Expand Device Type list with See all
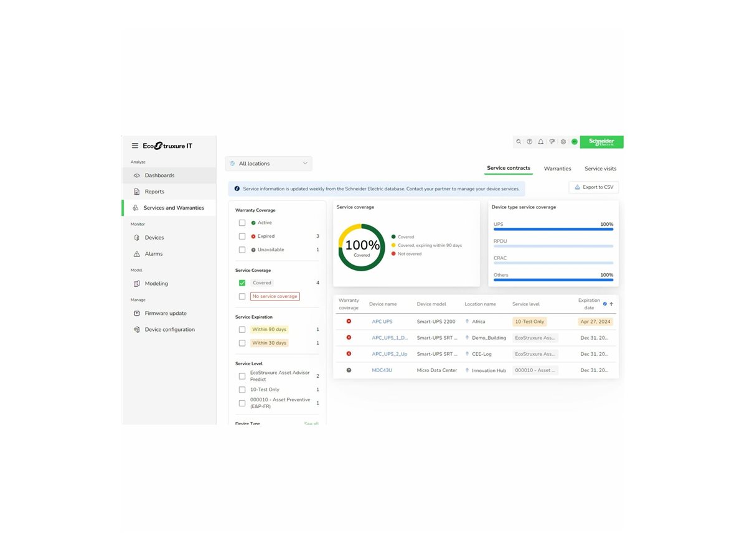This screenshot has width=747, height=560. [311, 423]
